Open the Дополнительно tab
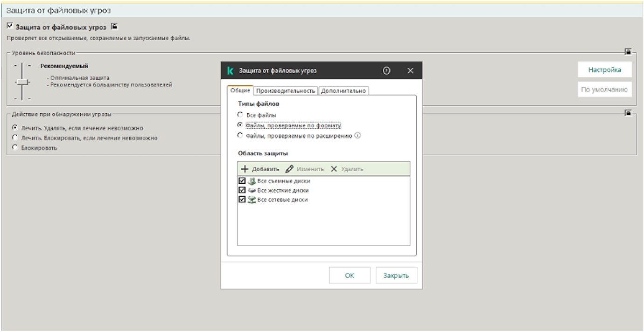 click(343, 91)
